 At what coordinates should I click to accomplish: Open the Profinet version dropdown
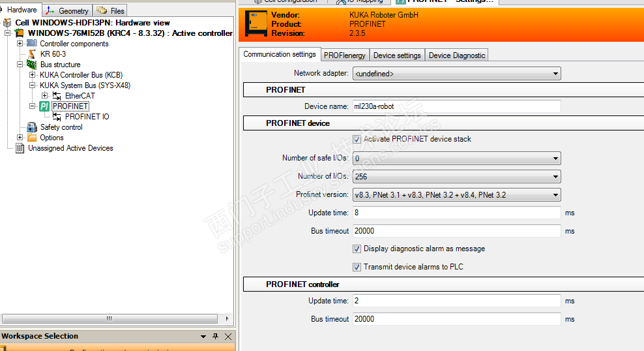click(555, 195)
